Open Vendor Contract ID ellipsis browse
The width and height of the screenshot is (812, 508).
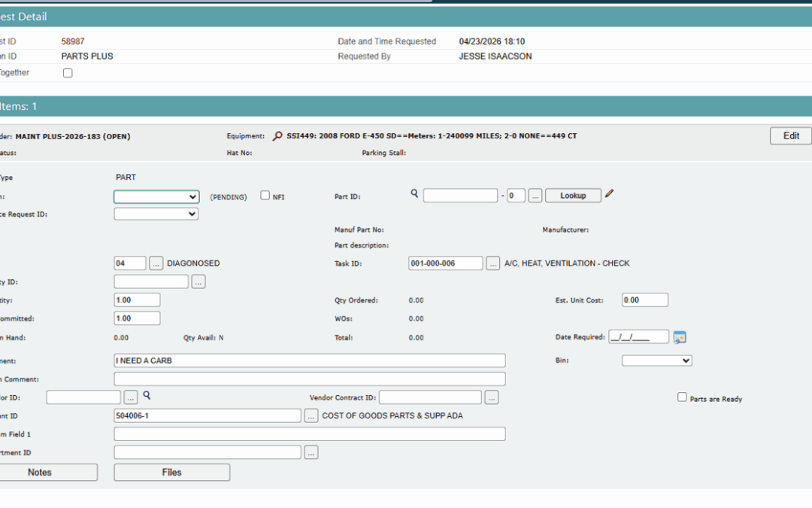click(492, 397)
